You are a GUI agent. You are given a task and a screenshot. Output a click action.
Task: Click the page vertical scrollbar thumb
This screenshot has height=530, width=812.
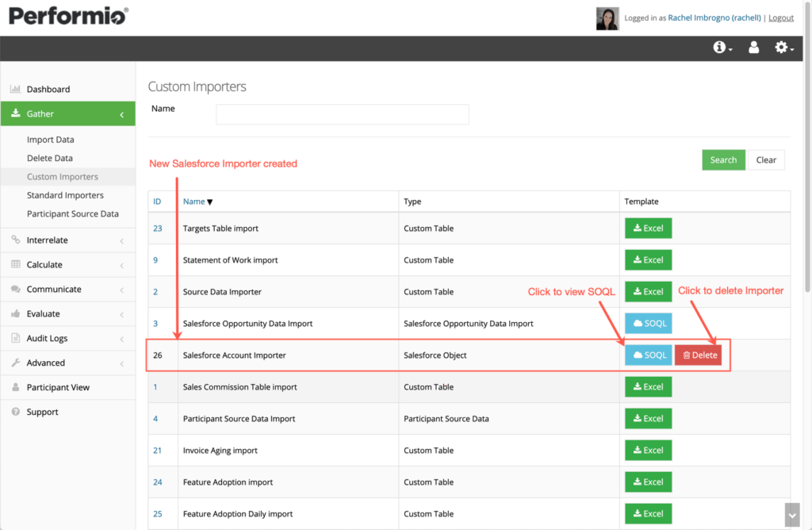pos(808,148)
